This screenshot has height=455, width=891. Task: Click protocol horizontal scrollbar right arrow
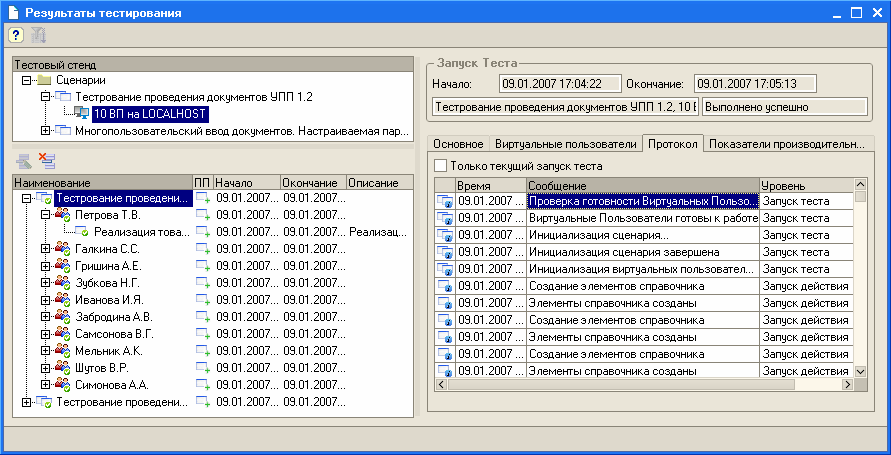(847, 385)
